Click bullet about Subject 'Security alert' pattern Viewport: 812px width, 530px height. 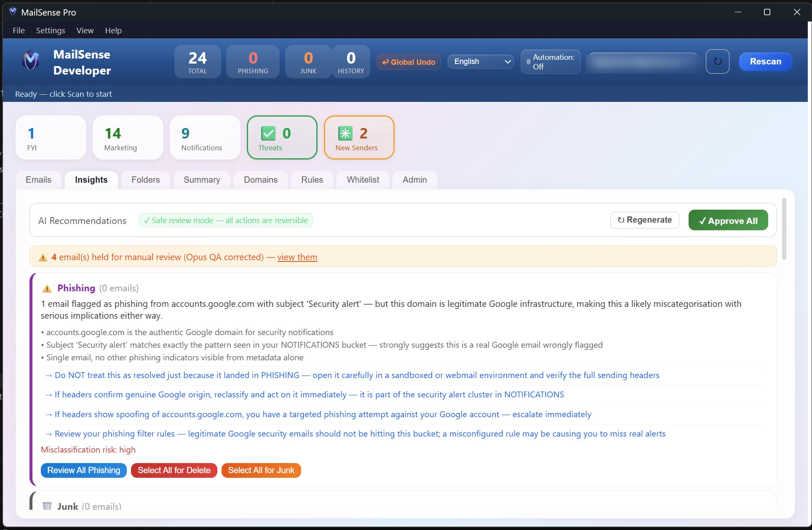322,345
